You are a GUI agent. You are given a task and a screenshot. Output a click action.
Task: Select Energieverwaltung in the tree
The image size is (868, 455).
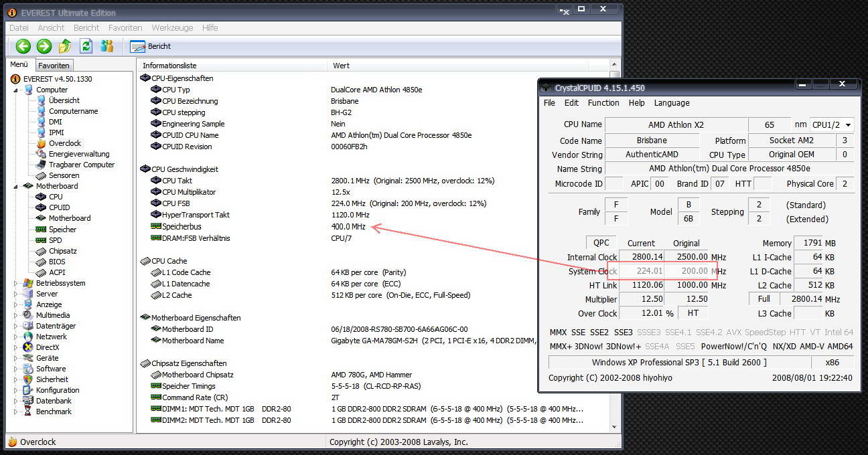79,154
